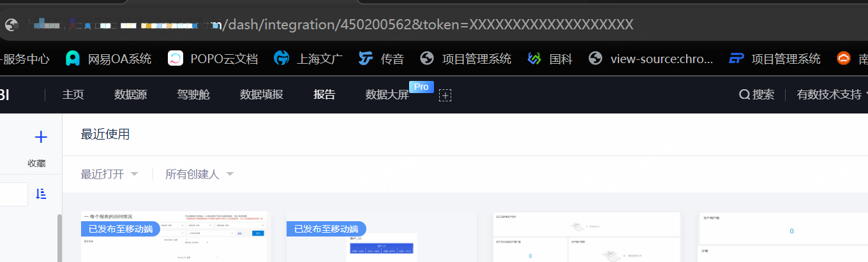The image size is (868, 262).
Task: Open the 网易OA系统 bookmark
Action: point(108,59)
